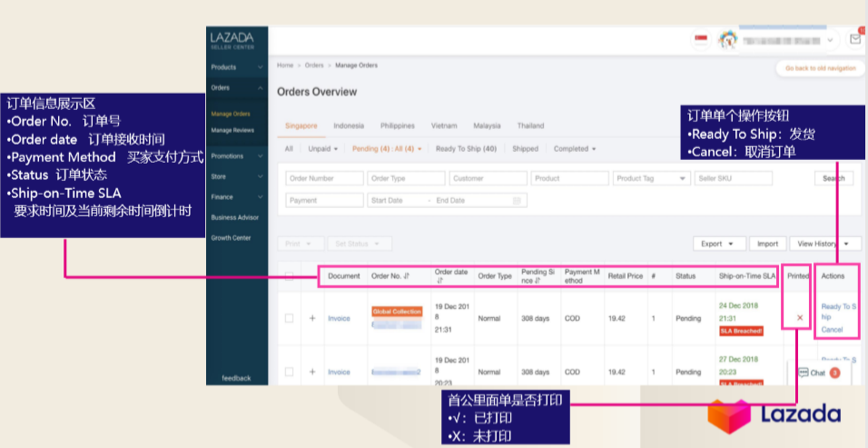Expand the Promotions sidebar menu
Viewport: 868px width, 448px height.
tap(237, 156)
